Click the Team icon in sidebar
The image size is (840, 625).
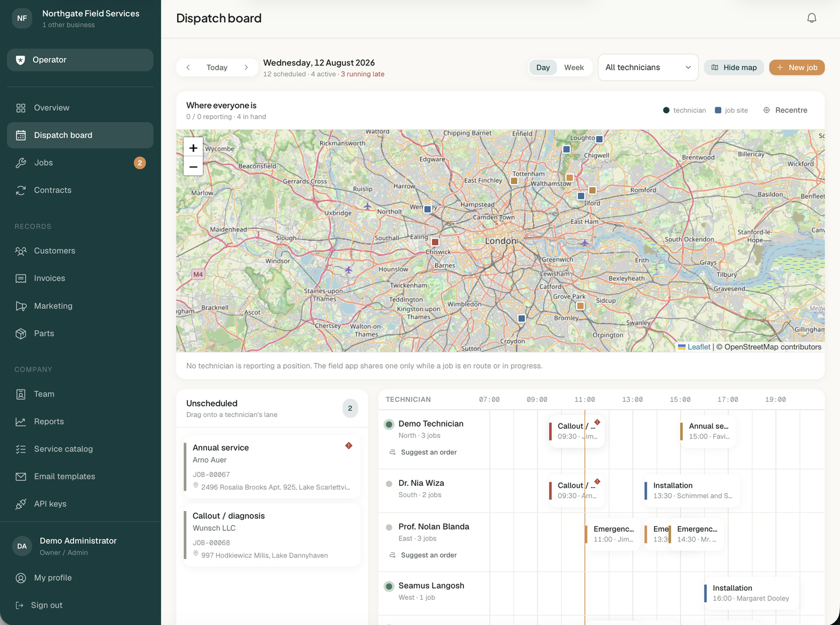21,394
